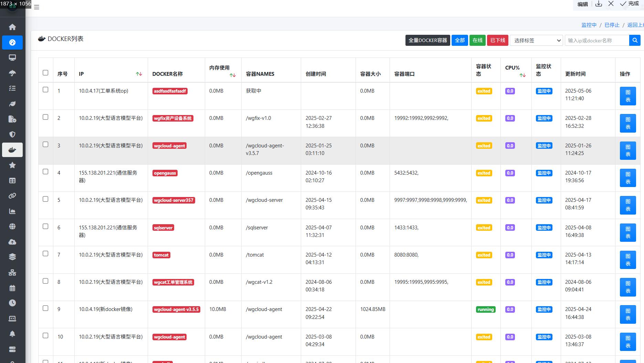This screenshot has height=363, width=644.
Task: Select the calendar icon in the sidebar
Action: pyautogui.click(x=12, y=288)
